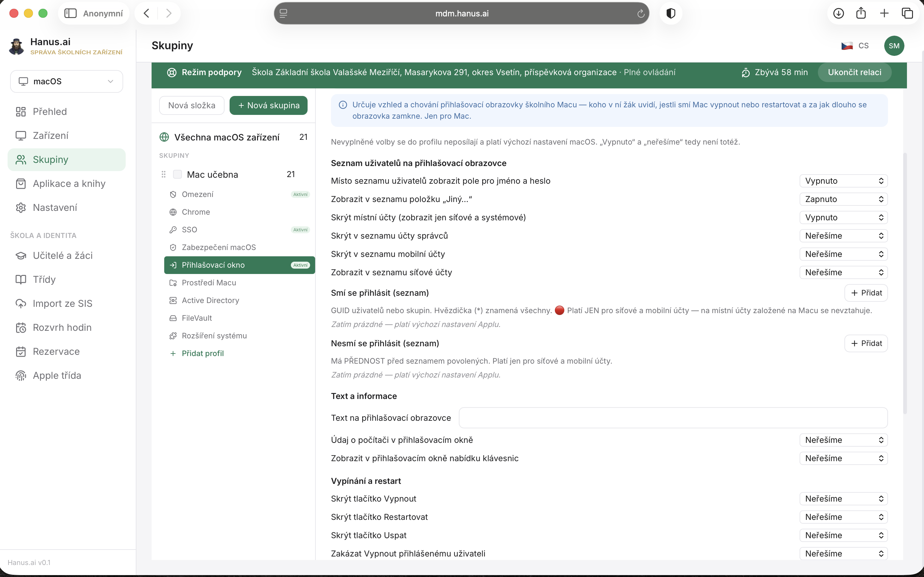Open the privacy shield icon
This screenshot has width=924, height=577.
coord(671,13)
